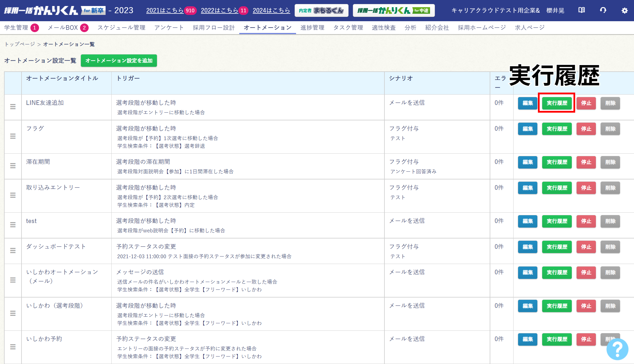Go to トップページ breadcrumb link
634x364 pixels.
(x=20, y=44)
